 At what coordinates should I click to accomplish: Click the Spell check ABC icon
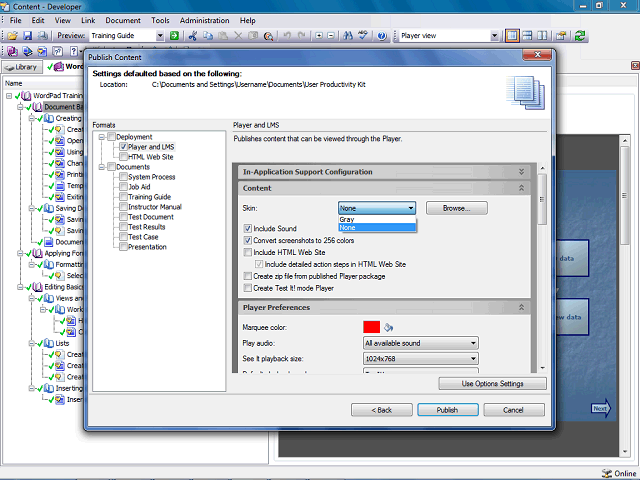[363, 36]
